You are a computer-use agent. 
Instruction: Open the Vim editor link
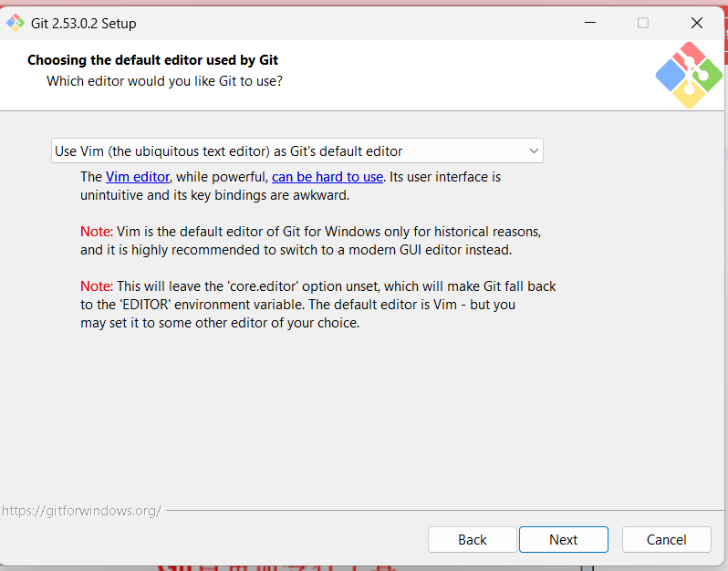click(138, 177)
